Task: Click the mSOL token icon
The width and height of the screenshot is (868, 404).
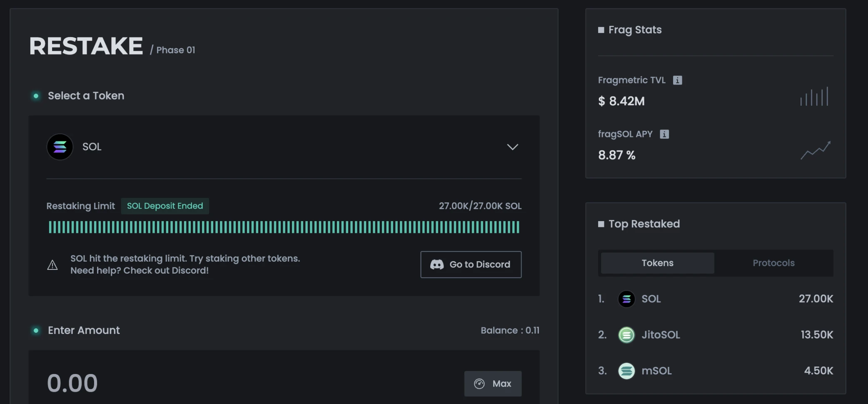Action: (x=626, y=371)
